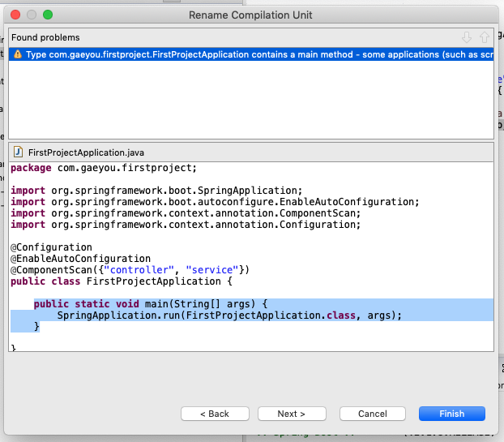Click the SpringApplication.run statement
Screen dimensions: 504x442
coord(229,315)
